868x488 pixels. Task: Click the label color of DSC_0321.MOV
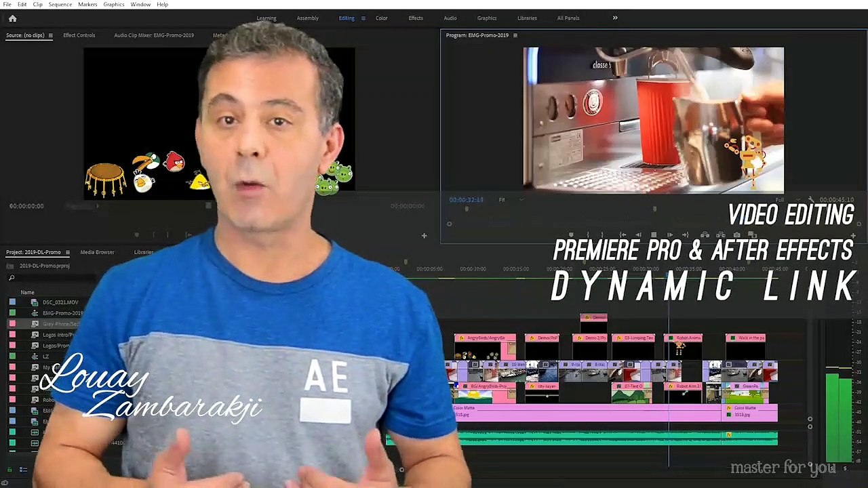click(12, 302)
